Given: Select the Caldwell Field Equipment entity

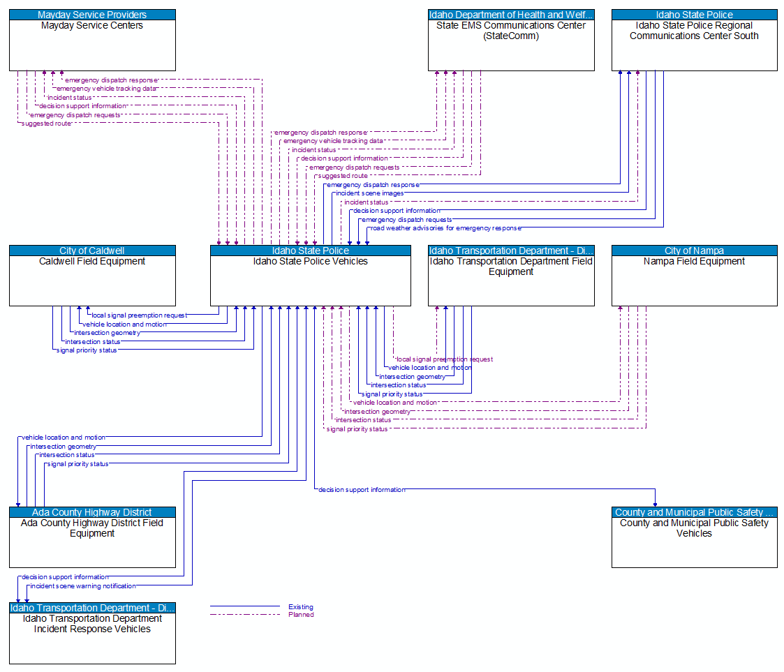Looking at the screenshot, I should tap(91, 276).
